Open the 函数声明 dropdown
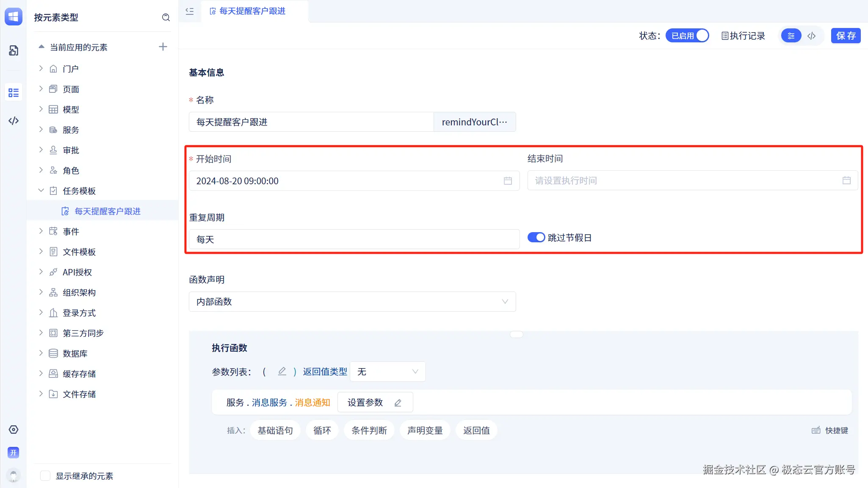 [x=352, y=302]
